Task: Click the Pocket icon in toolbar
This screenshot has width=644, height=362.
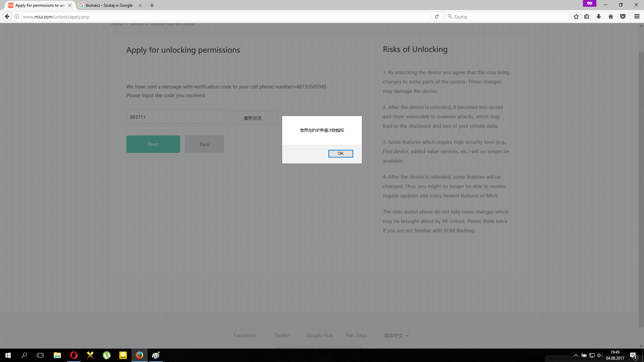Action: [x=623, y=16]
